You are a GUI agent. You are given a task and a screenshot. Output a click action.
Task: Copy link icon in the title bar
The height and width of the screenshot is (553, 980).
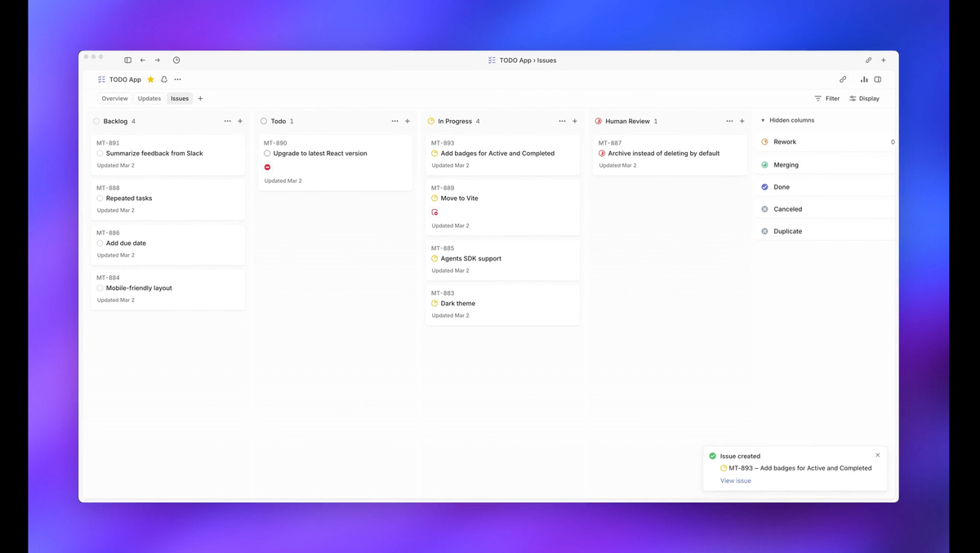(868, 60)
